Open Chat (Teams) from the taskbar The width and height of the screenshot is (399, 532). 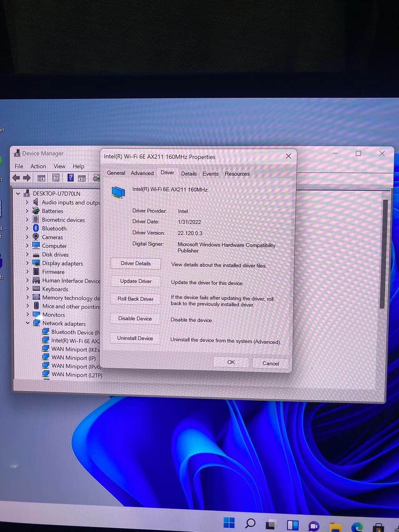click(314, 526)
